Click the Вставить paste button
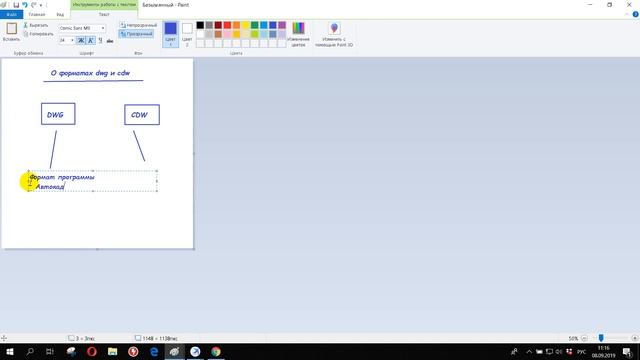 11,32
